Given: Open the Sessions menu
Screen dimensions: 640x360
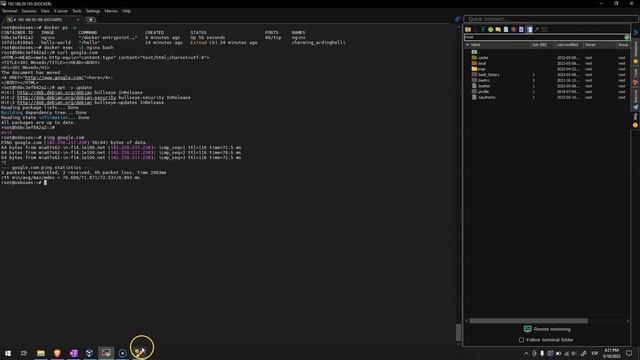Looking at the screenshot, I should point(29,11).
